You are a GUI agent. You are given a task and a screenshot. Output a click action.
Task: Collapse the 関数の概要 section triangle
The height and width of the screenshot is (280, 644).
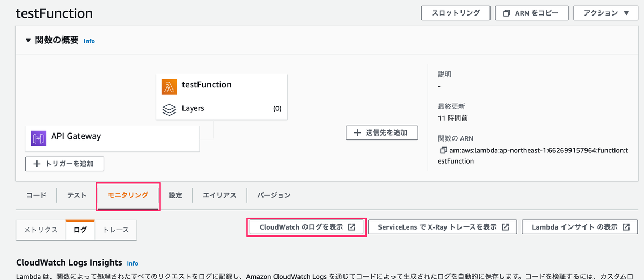click(28, 40)
